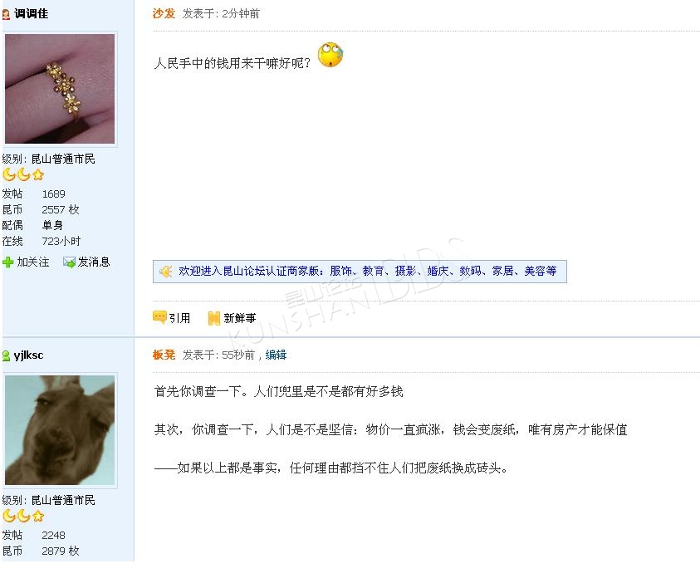This screenshot has height=588, width=700.
Task: Click the speaker announcement icon
Action: 166,272
